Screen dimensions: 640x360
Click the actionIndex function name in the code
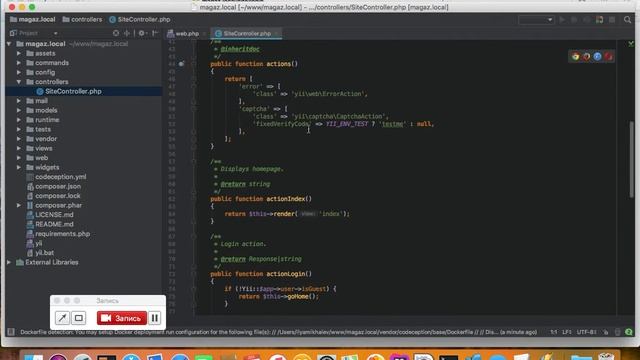coord(286,199)
